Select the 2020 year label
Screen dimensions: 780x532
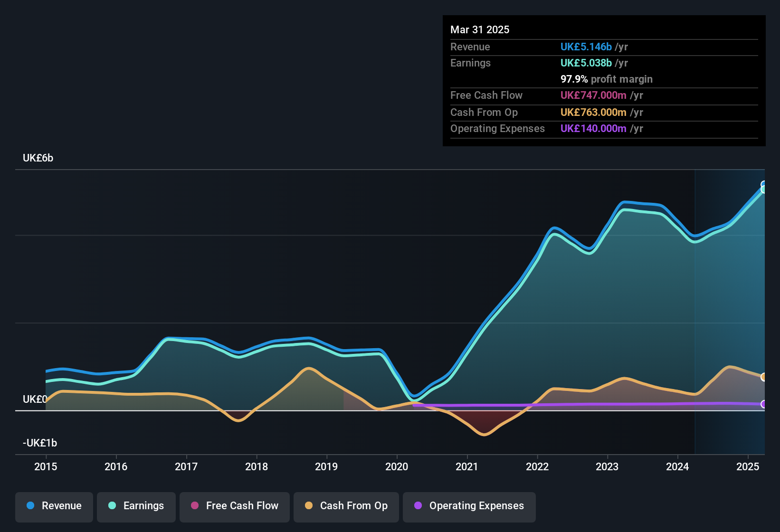[x=397, y=467]
